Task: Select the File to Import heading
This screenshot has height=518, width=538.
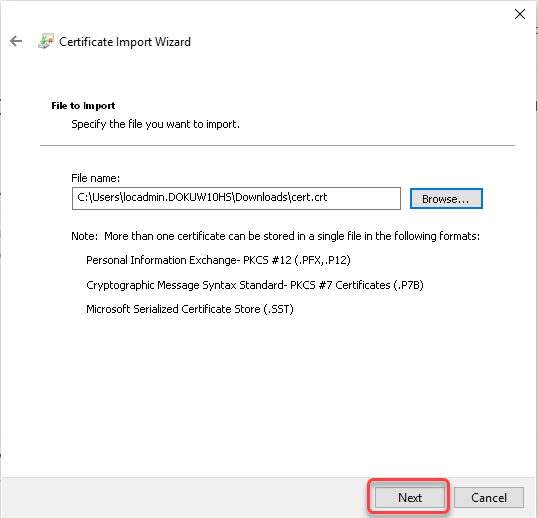Action: pos(83,106)
